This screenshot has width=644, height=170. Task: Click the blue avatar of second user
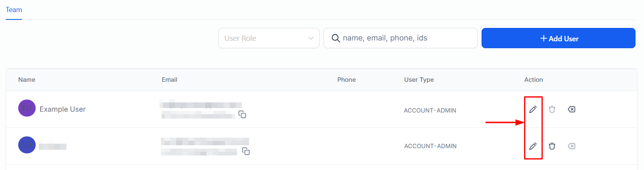pyautogui.click(x=27, y=145)
